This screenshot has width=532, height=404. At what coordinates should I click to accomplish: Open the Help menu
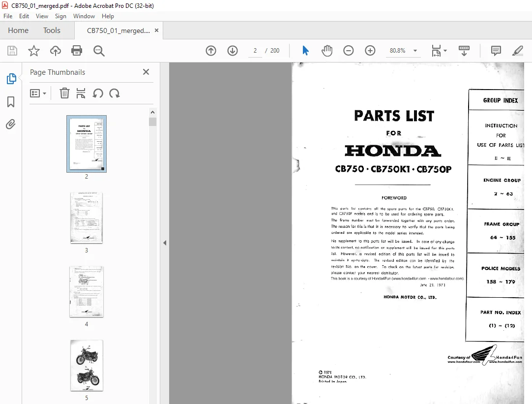click(108, 16)
